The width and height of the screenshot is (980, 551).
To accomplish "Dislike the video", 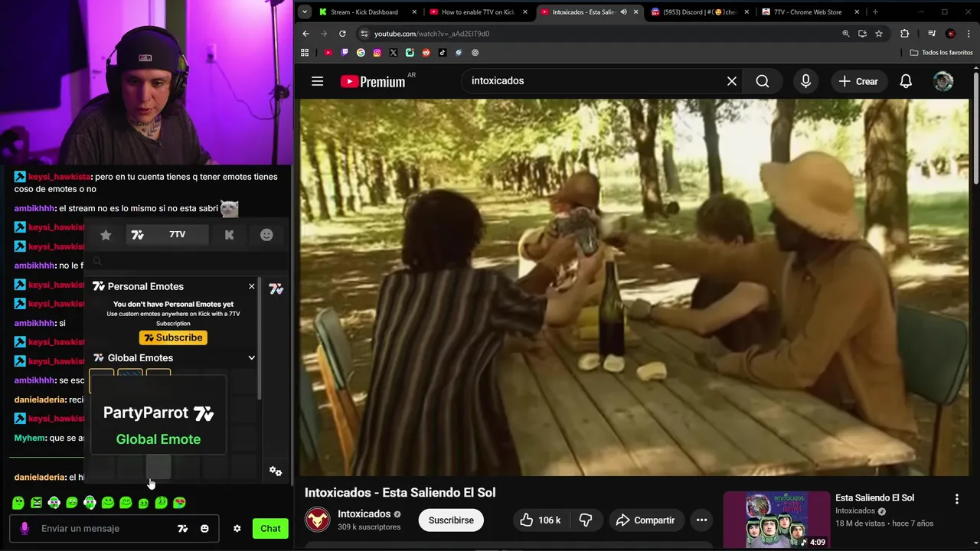I will 586,520.
